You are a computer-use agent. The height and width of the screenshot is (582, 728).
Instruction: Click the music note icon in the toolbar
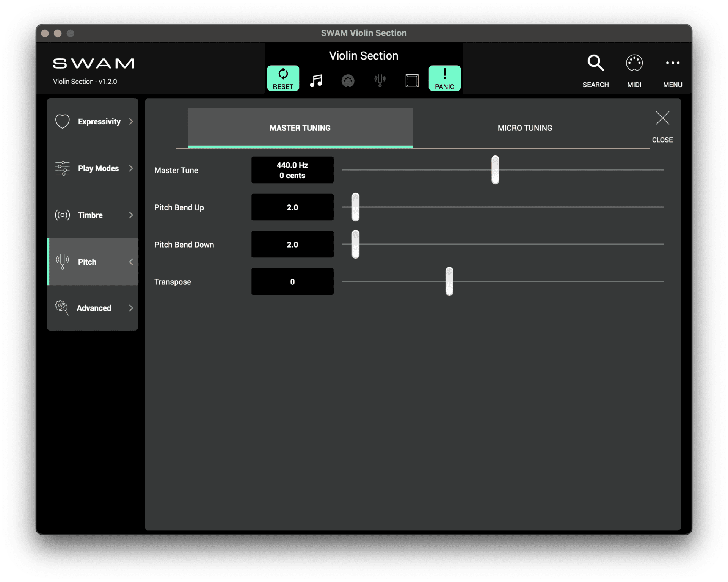(x=316, y=80)
